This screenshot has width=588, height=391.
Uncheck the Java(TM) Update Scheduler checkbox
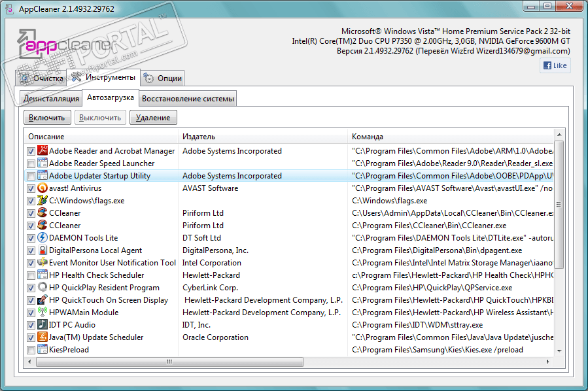31,337
